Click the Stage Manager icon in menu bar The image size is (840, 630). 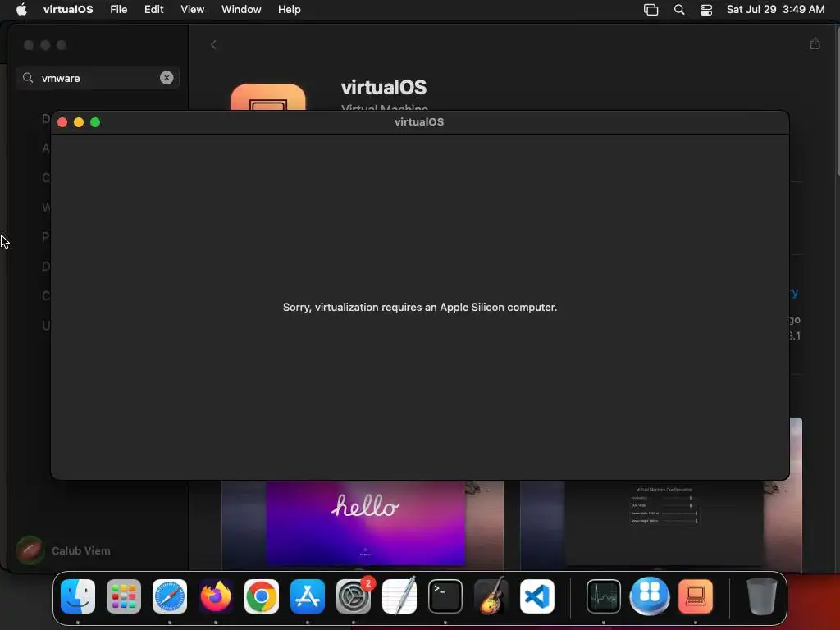tap(651, 10)
